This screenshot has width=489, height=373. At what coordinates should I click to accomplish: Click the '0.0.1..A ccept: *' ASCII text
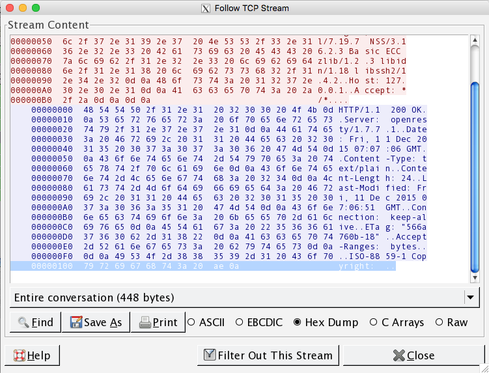click(362, 90)
